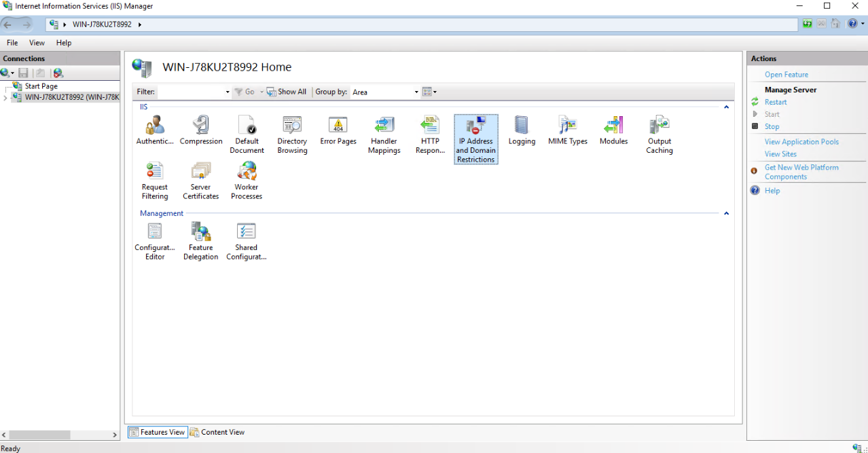Click the delete connection icon in Connections
This screenshot has width=868, height=453.
[x=58, y=73]
